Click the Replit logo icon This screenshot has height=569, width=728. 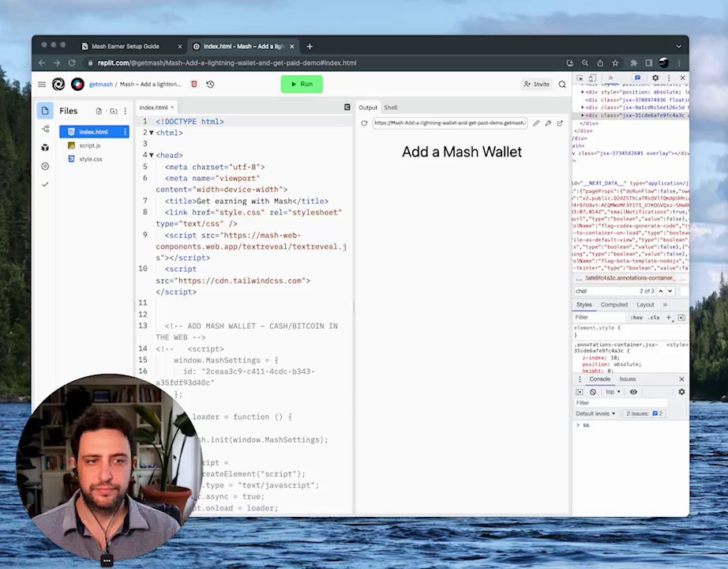pyautogui.click(x=58, y=84)
